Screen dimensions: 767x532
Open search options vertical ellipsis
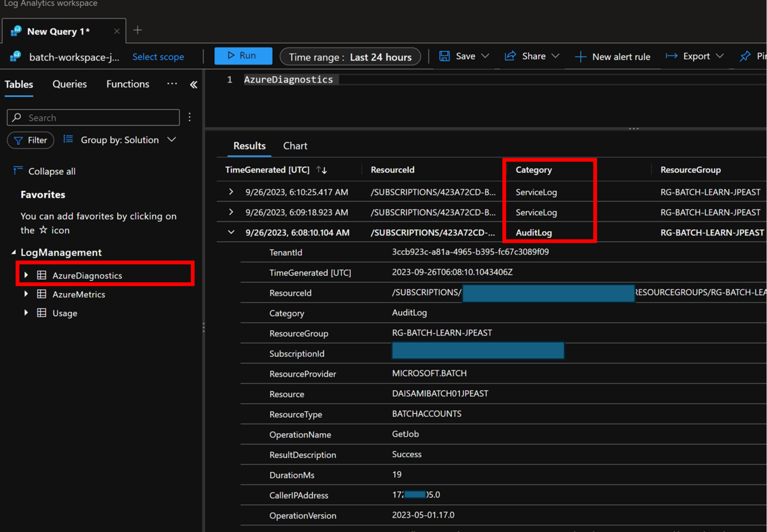click(190, 118)
